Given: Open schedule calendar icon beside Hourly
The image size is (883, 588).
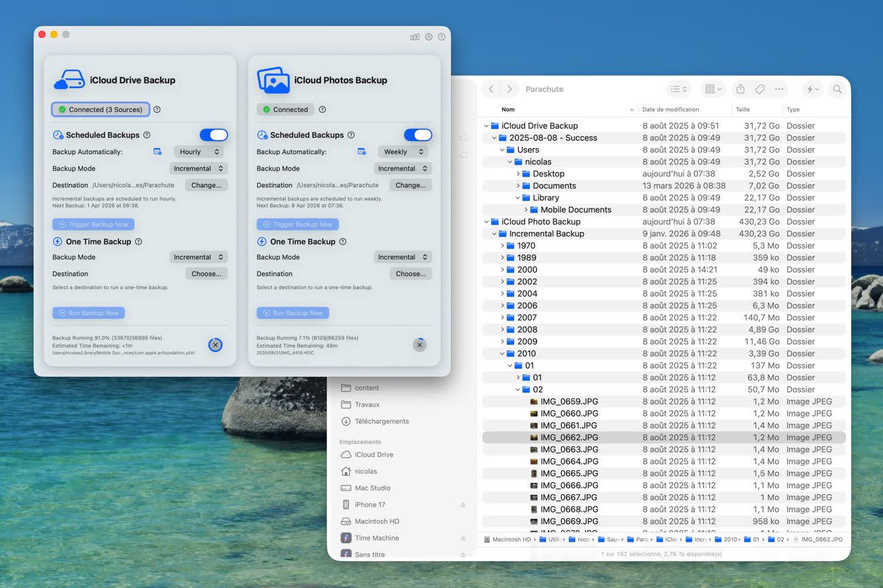Looking at the screenshot, I should coord(158,152).
